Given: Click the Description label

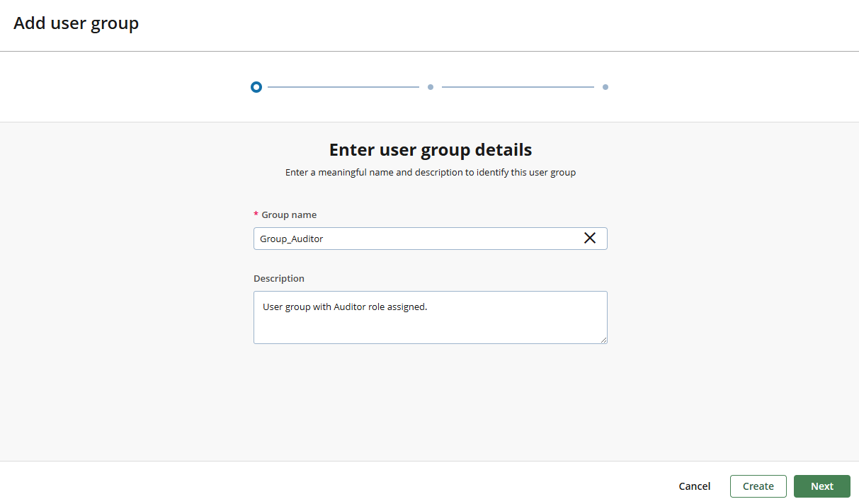Looking at the screenshot, I should [x=278, y=278].
